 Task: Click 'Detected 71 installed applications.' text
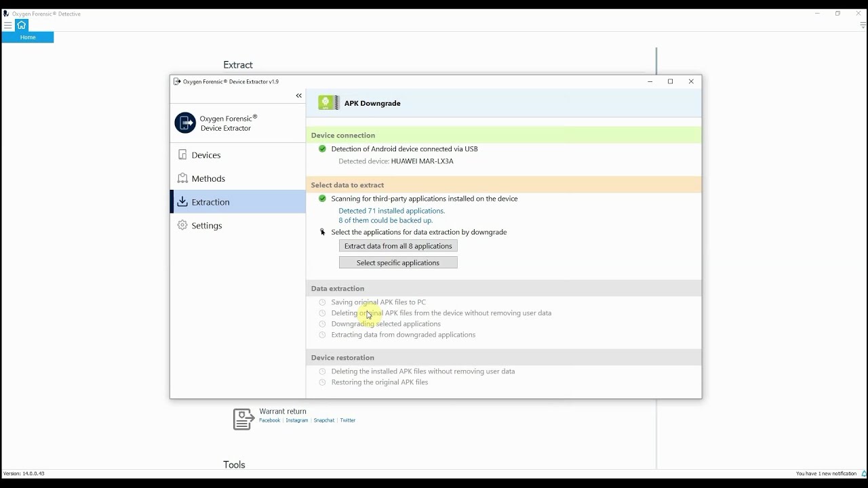(392, 211)
